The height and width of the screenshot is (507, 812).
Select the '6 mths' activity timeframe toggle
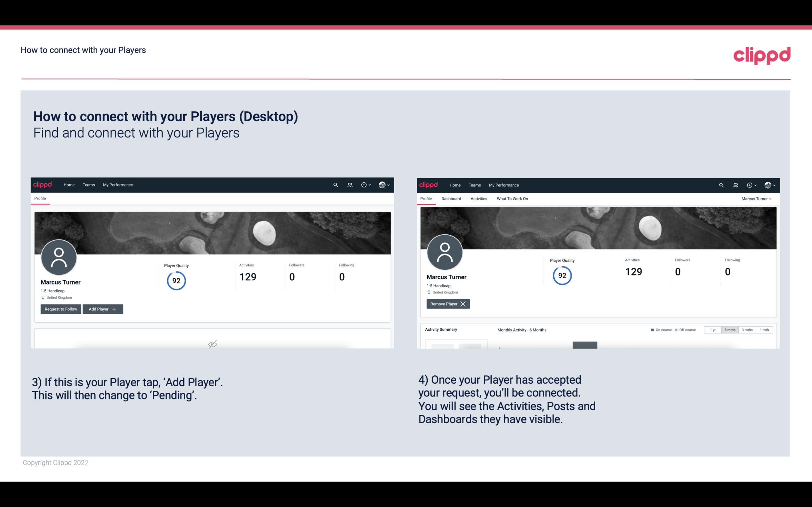point(729,330)
